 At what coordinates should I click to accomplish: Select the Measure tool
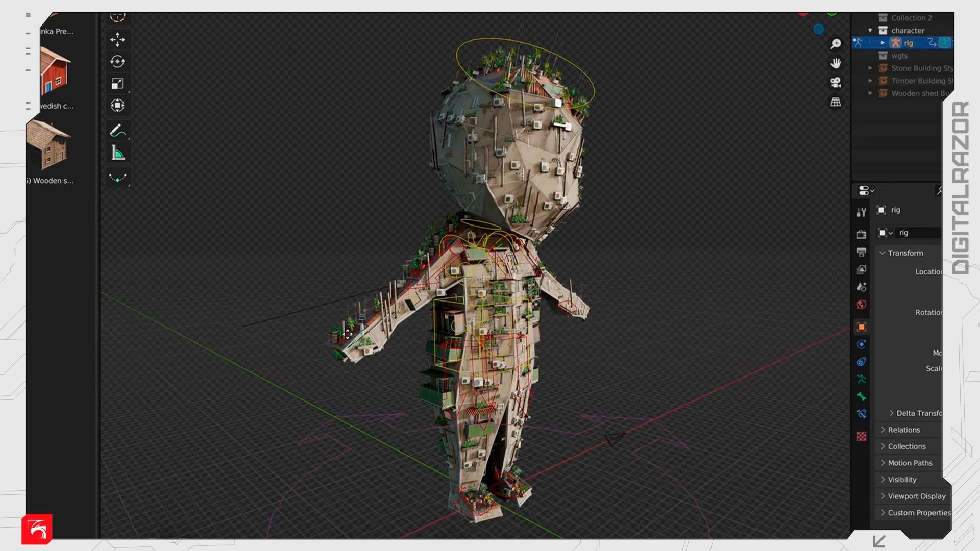(x=117, y=153)
